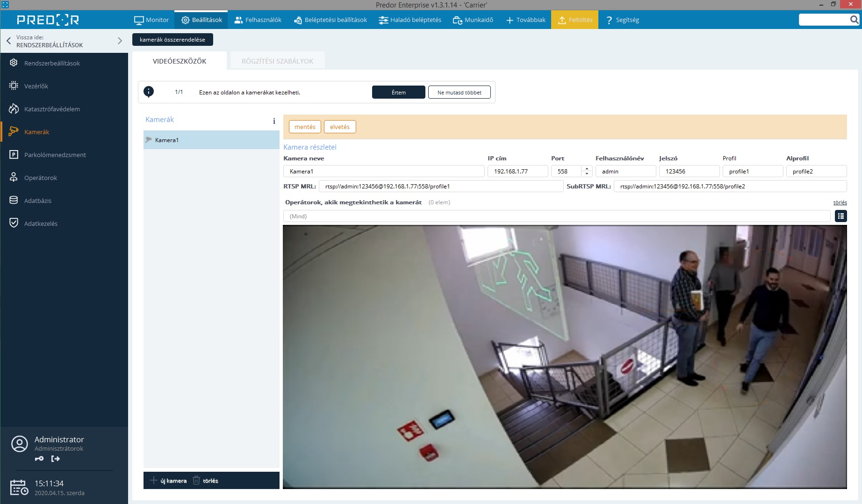Open the operators (Mind) selection field
862x504 pixels.
(556, 216)
